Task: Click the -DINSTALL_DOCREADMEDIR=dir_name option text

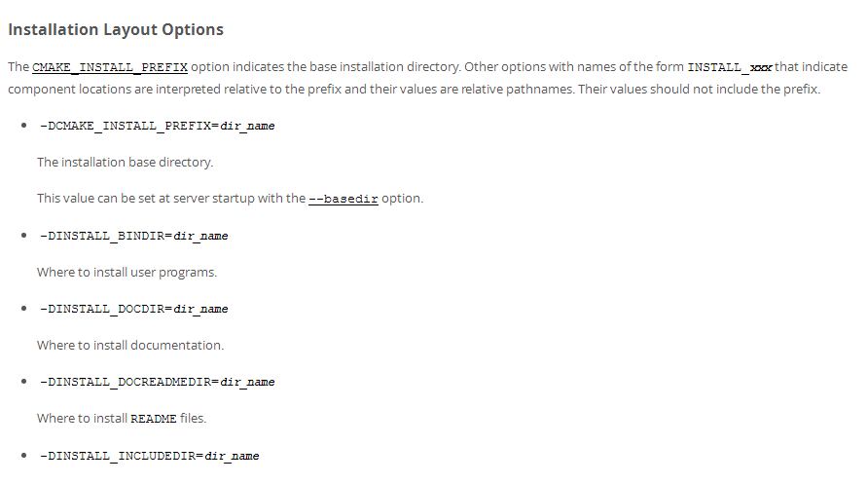Action: (158, 382)
